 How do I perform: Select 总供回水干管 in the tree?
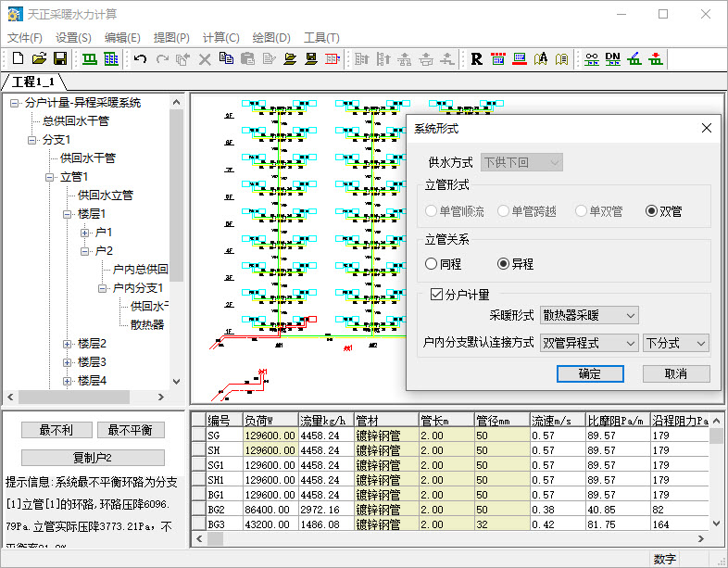coord(76,121)
